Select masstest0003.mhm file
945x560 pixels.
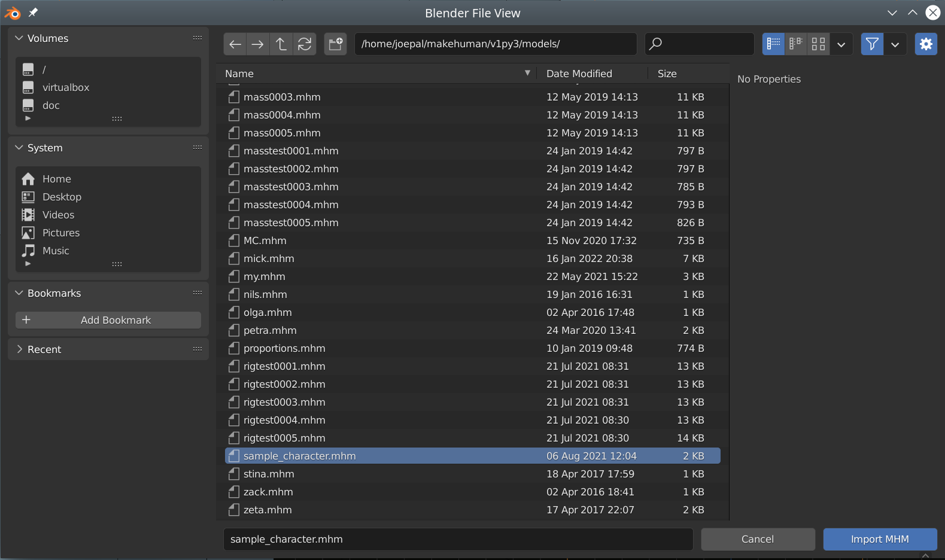coord(473,187)
